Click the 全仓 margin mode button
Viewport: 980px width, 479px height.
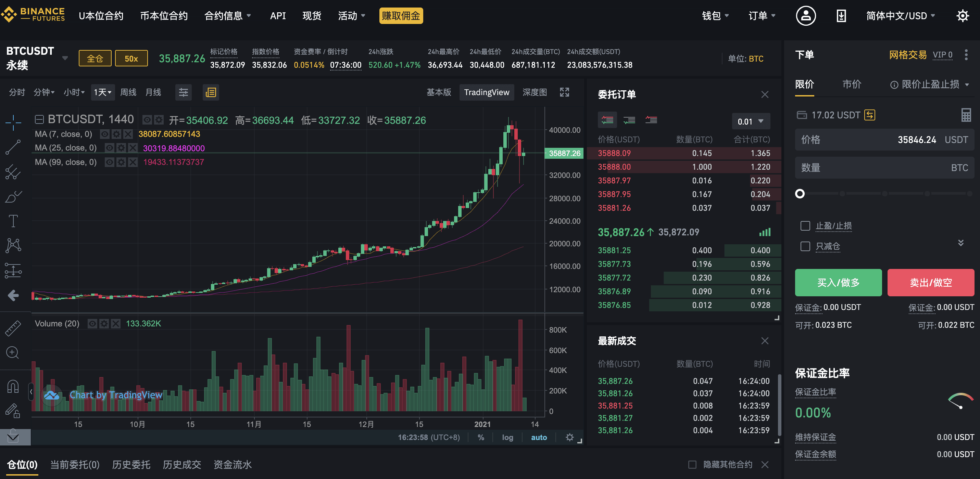point(95,59)
